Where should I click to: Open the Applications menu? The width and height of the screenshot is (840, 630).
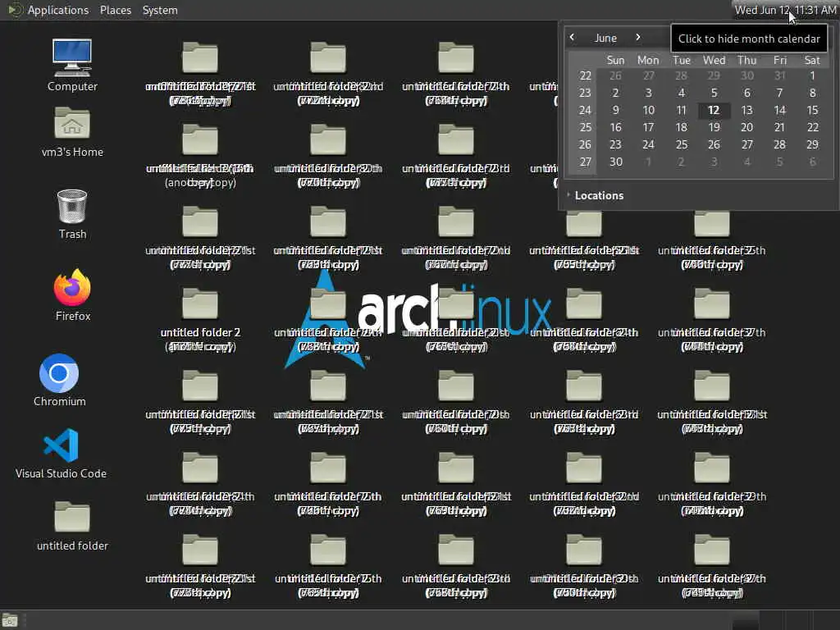point(58,10)
